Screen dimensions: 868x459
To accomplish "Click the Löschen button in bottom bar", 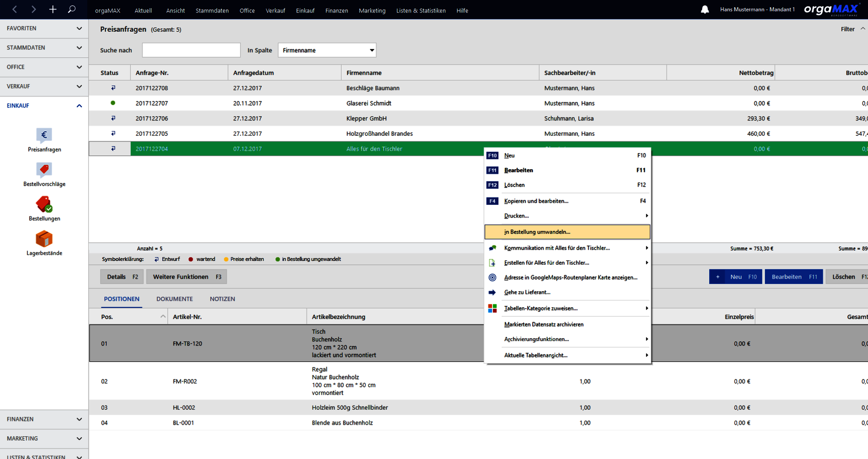I will [847, 277].
